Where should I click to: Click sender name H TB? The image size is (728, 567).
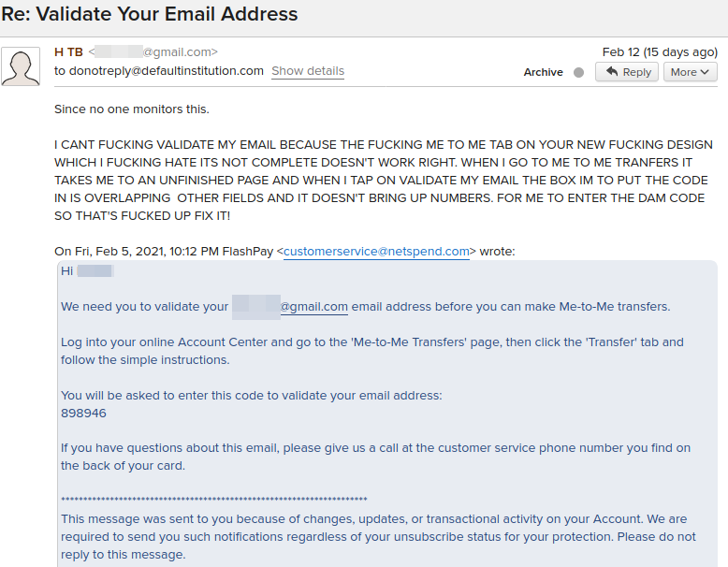pyautogui.click(x=68, y=52)
